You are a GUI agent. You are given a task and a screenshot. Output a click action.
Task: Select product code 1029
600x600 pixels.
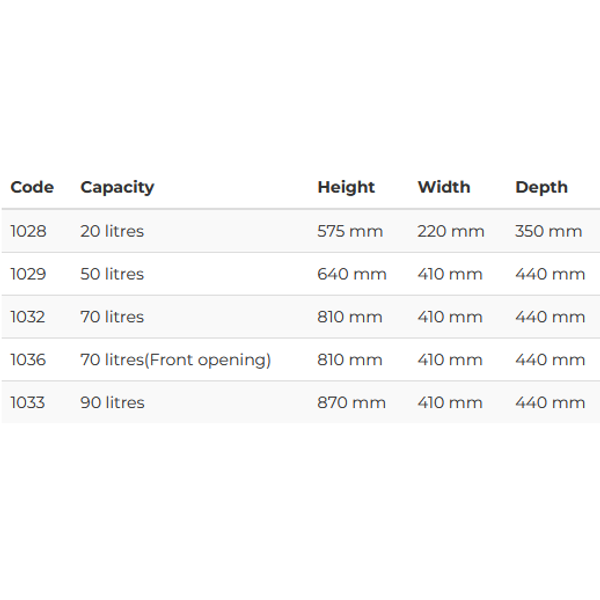point(28,274)
